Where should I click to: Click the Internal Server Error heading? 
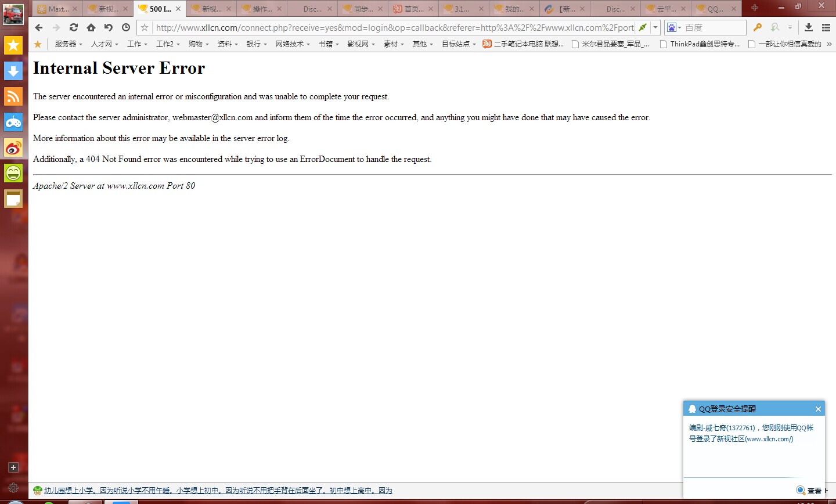119,68
